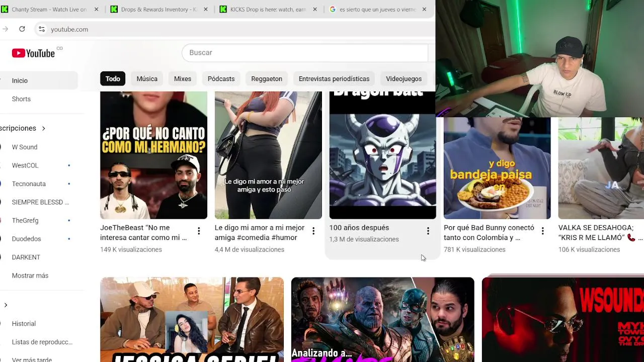Open title Le digo mi amor a mi mejor amiga
This screenshot has width=644, height=362.
point(260,233)
